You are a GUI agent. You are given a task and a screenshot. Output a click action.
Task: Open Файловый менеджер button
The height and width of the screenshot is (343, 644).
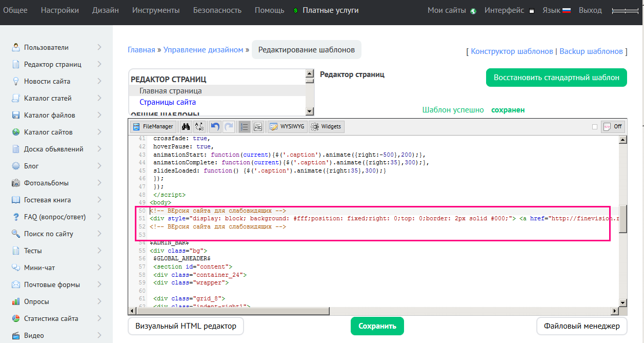pyautogui.click(x=581, y=326)
